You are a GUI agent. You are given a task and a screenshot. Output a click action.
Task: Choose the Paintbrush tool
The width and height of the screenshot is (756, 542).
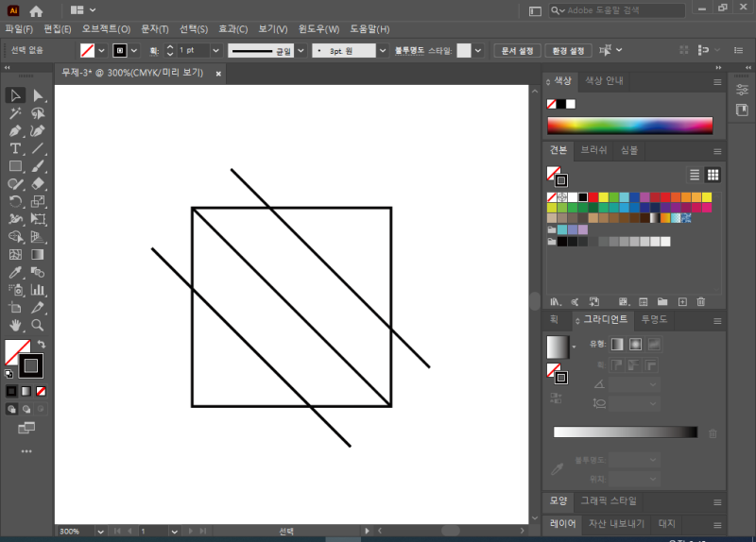[x=38, y=166]
